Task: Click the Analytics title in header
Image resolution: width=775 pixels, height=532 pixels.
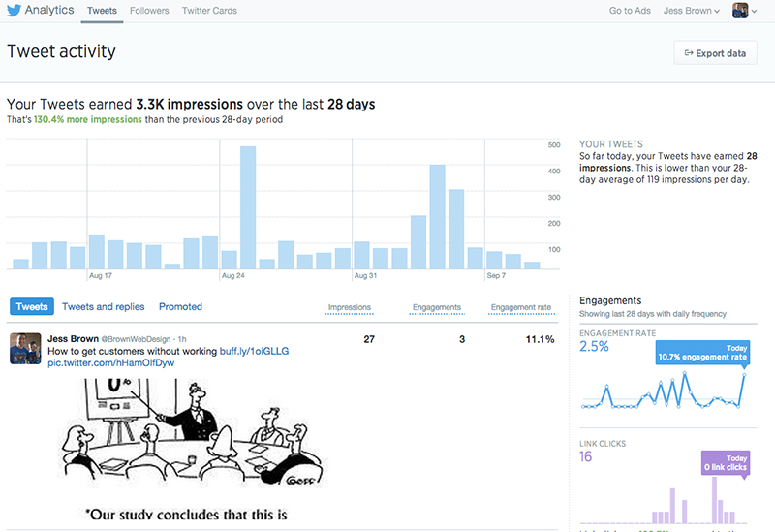Action: 49,10
